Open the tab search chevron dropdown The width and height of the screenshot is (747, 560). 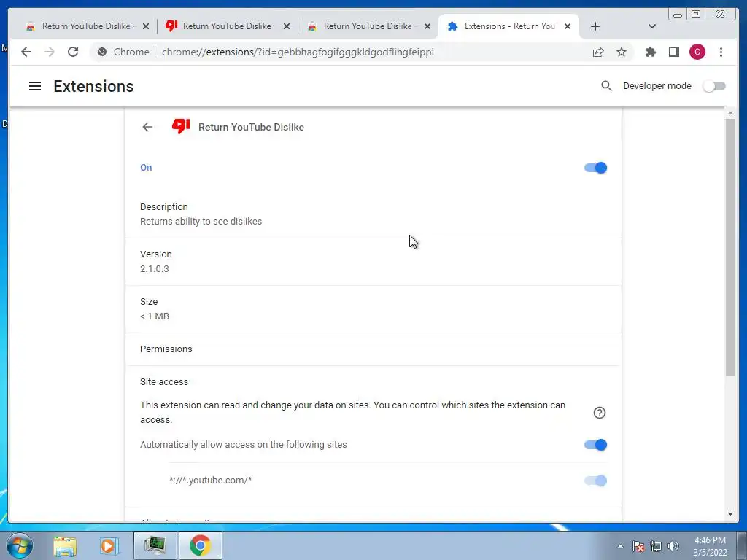click(x=652, y=26)
